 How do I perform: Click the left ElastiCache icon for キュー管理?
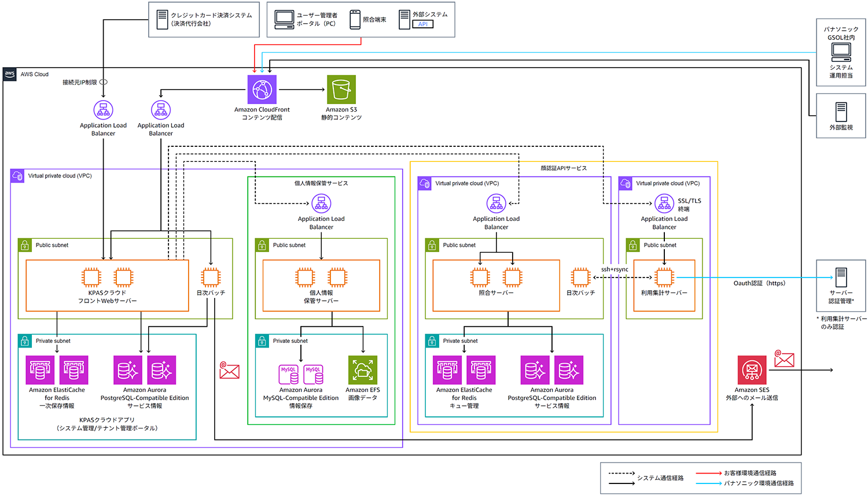447,370
